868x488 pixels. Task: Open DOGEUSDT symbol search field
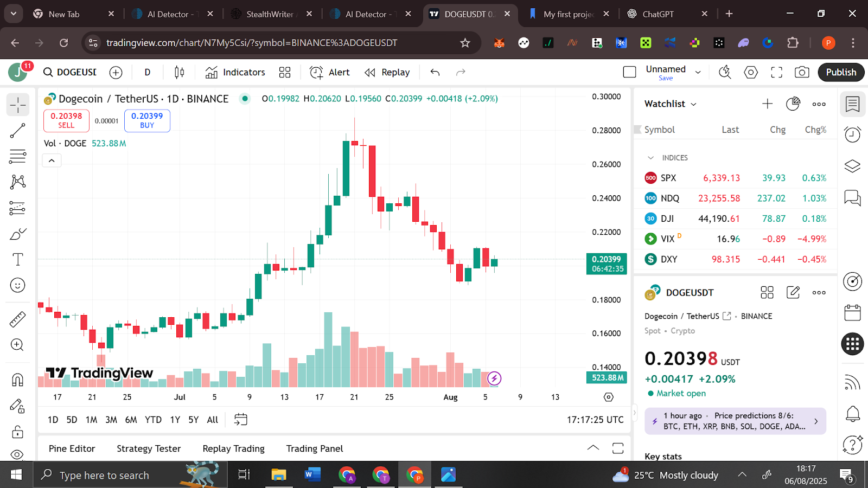pyautogui.click(x=70, y=72)
